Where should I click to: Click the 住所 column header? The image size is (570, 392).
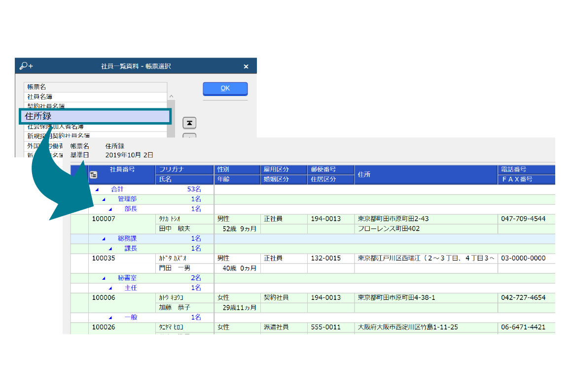426,175
